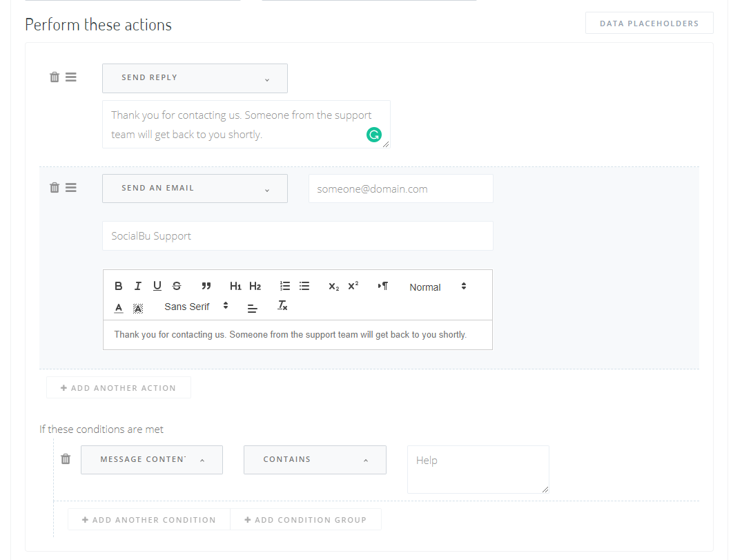This screenshot has width=742, height=560.
Task: Clear text formatting in editor
Action: (282, 306)
